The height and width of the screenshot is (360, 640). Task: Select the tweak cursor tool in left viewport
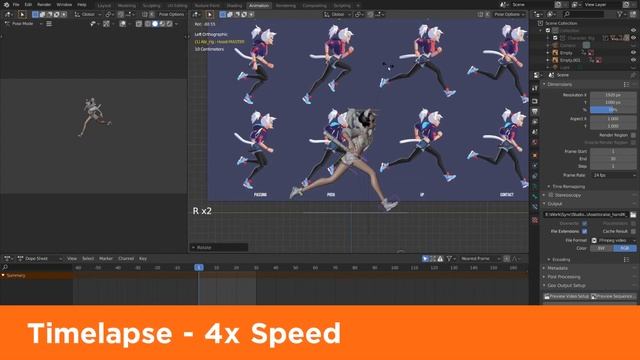[22, 14]
